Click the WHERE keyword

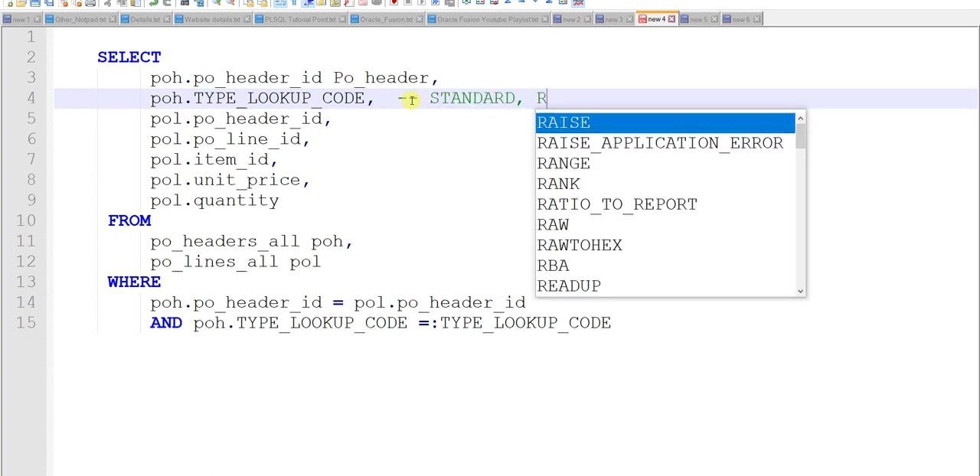coord(134,282)
